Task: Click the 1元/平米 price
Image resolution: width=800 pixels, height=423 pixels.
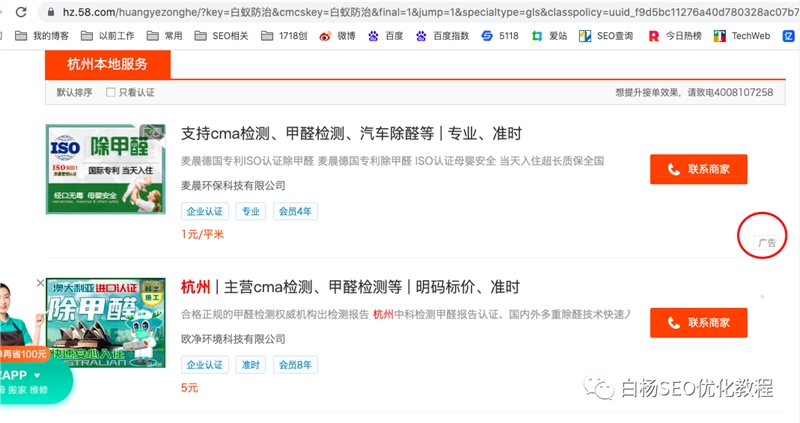Action: coord(203,235)
